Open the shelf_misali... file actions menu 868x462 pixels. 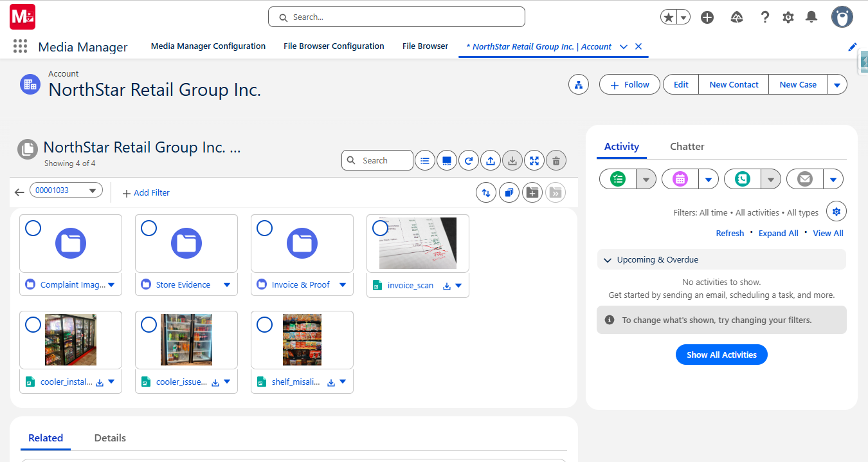coord(343,382)
